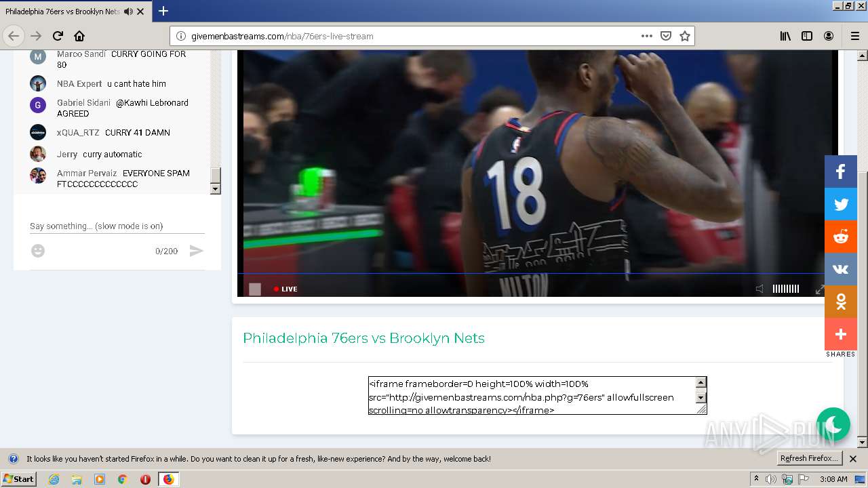Show site information icon in address bar
The height and width of the screenshot is (488, 868).
(180, 36)
